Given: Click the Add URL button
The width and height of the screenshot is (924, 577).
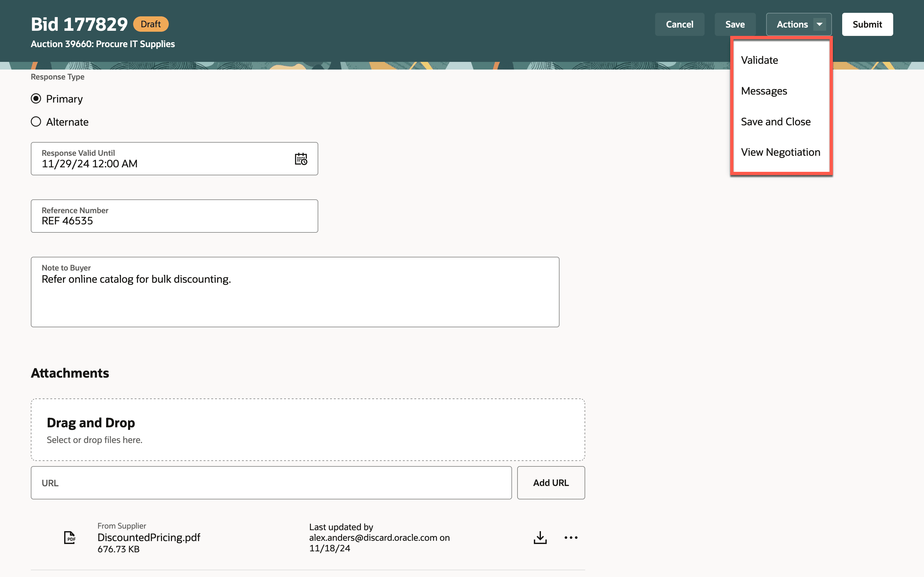Looking at the screenshot, I should pos(551,483).
